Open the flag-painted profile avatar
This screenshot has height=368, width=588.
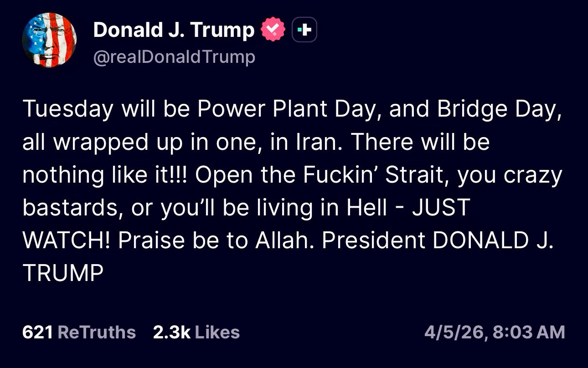click(x=49, y=41)
